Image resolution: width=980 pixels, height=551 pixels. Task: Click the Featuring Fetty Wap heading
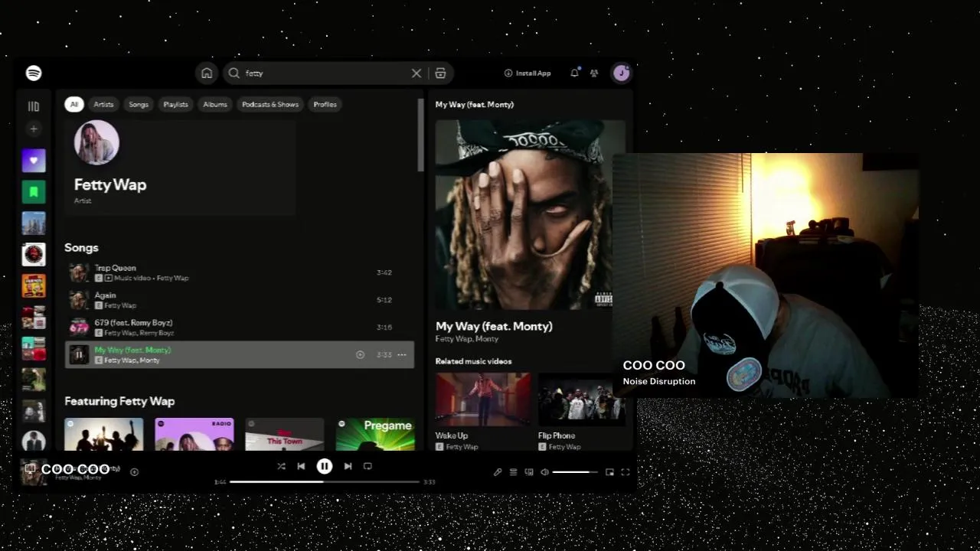pyautogui.click(x=119, y=401)
